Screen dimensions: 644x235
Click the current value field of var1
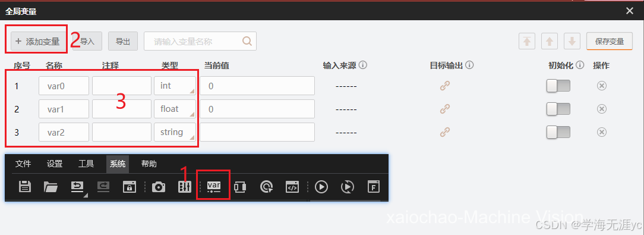tap(257, 109)
